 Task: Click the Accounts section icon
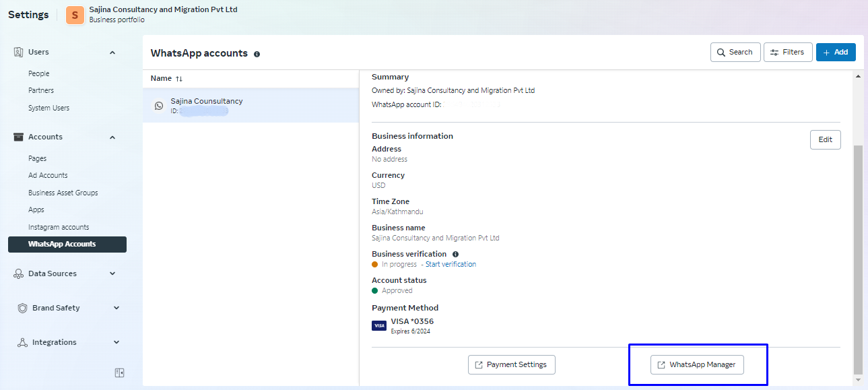(x=19, y=137)
